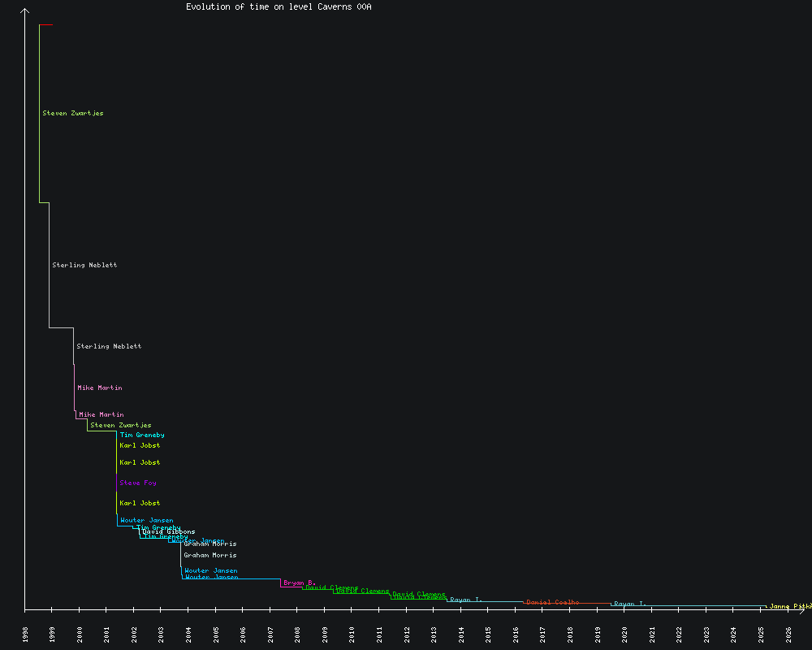Select the 2004 year tick label
812x650 pixels.
(x=188, y=635)
